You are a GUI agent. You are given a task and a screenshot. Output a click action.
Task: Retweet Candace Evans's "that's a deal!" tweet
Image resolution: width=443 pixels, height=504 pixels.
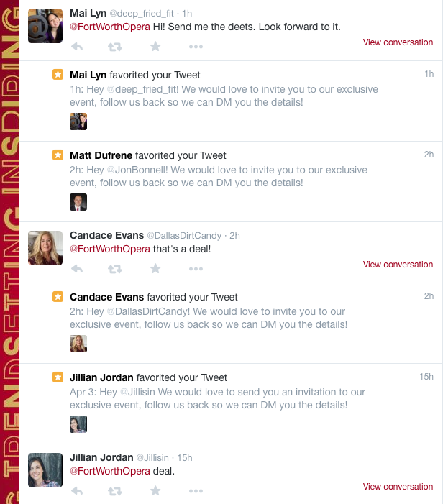(115, 269)
